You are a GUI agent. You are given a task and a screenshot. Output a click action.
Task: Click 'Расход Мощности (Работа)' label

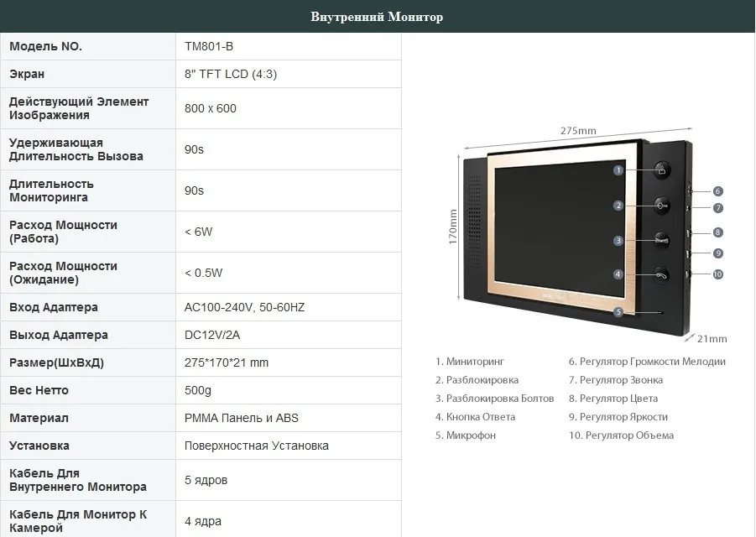(x=63, y=232)
